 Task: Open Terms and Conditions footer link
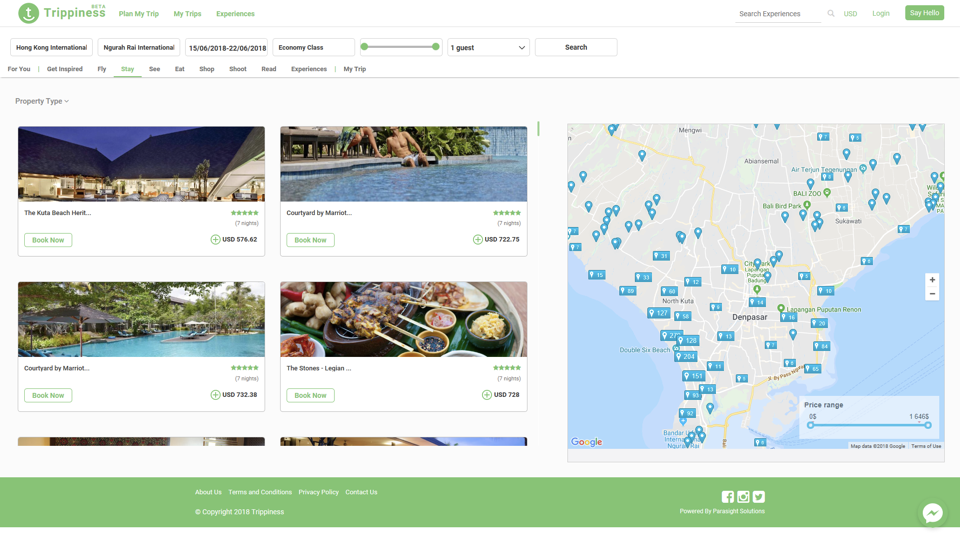pos(260,492)
